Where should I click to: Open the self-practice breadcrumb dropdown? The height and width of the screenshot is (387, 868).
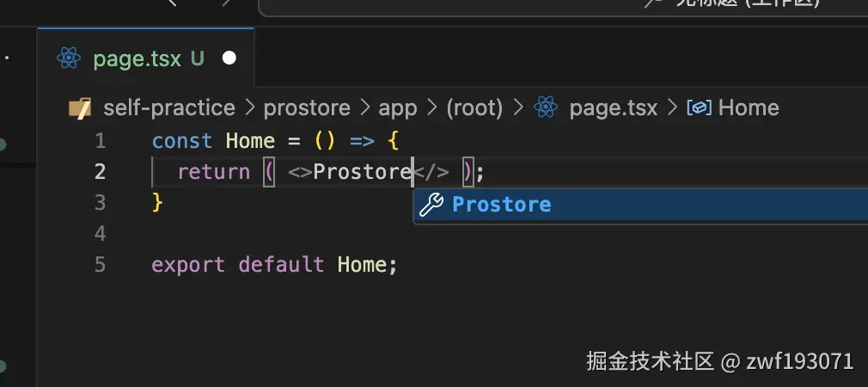pyautogui.click(x=169, y=108)
